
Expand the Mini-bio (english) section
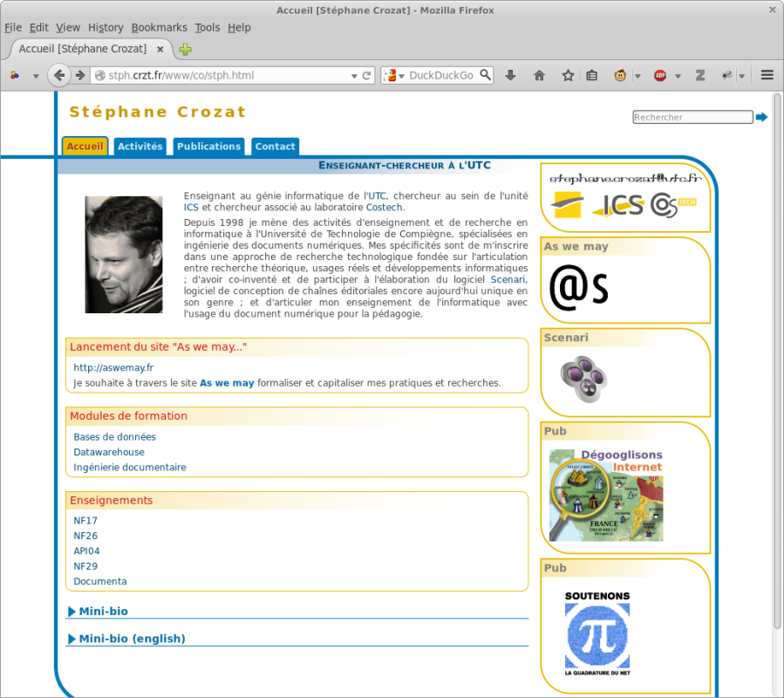pos(127,639)
